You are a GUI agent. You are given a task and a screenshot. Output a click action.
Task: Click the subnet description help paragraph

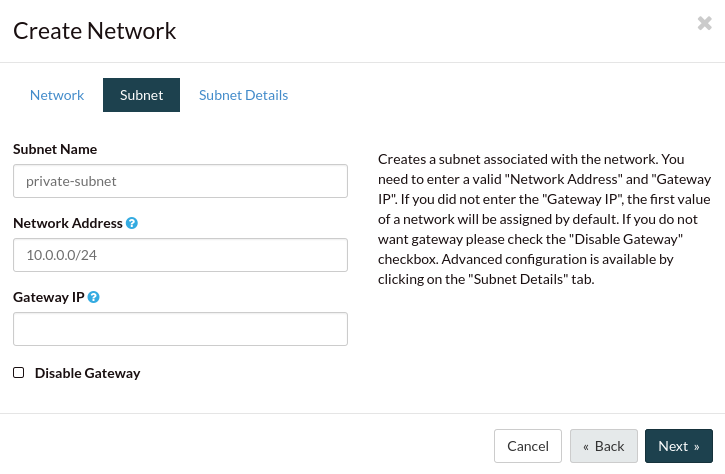coord(544,219)
